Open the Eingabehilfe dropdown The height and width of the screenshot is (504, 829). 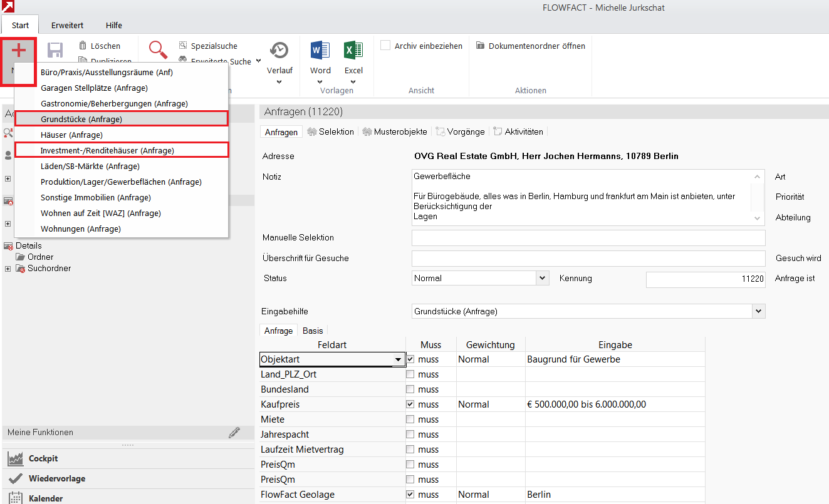759,311
